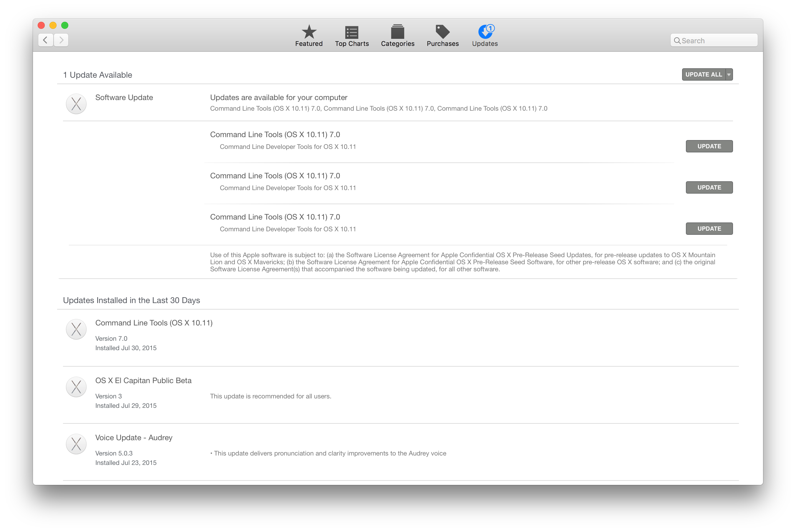Update the third Command Line Tools entry
The image size is (796, 532).
pos(709,229)
